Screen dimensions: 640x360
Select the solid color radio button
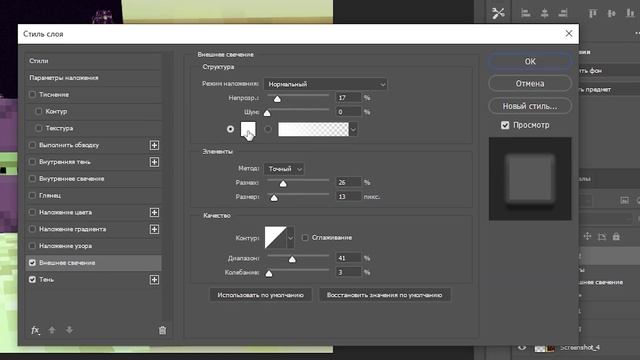pos(230,129)
